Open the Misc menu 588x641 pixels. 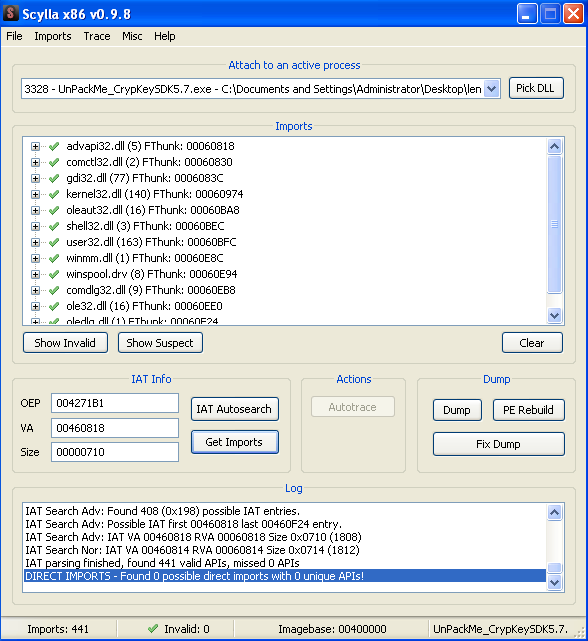pyautogui.click(x=132, y=36)
